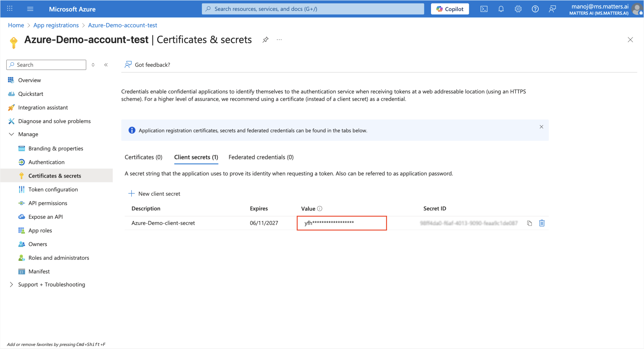Open Authentication page
The height and width of the screenshot is (349, 644).
click(x=46, y=162)
